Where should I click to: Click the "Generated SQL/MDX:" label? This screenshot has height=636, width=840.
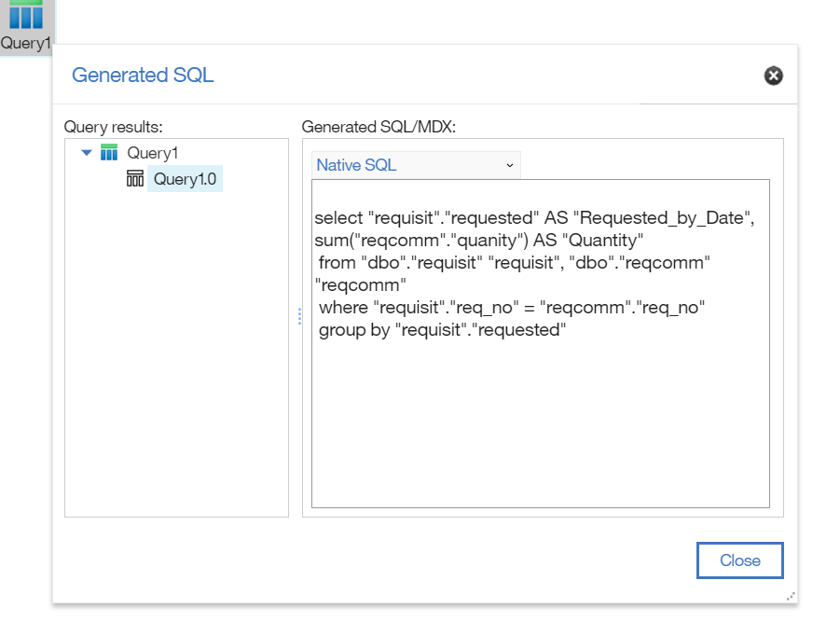pyautogui.click(x=378, y=127)
